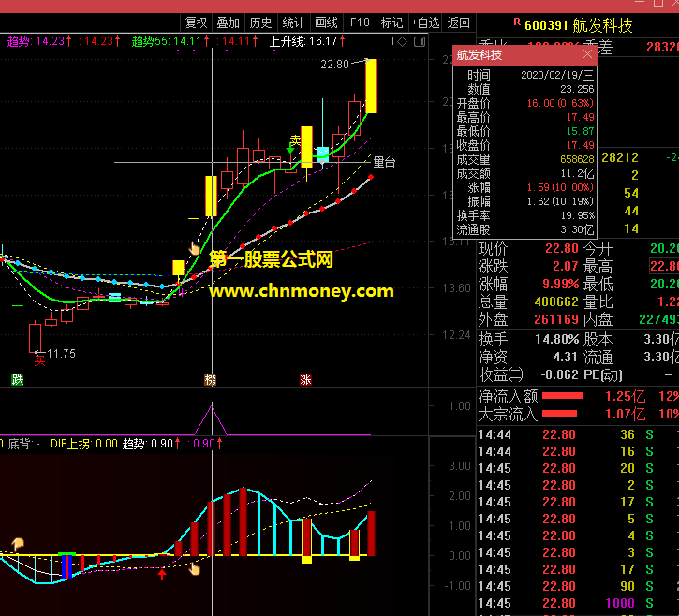Open the 历史 history toolbar item

(x=260, y=22)
